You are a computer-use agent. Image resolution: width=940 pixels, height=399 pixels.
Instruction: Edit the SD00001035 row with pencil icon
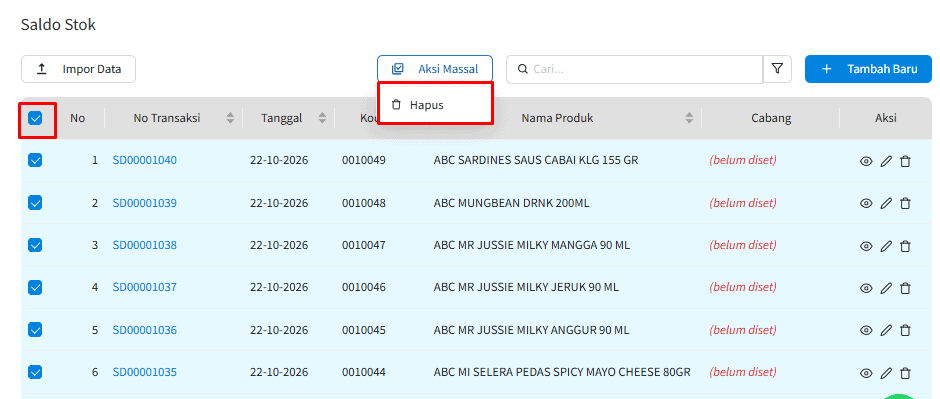pos(886,373)
